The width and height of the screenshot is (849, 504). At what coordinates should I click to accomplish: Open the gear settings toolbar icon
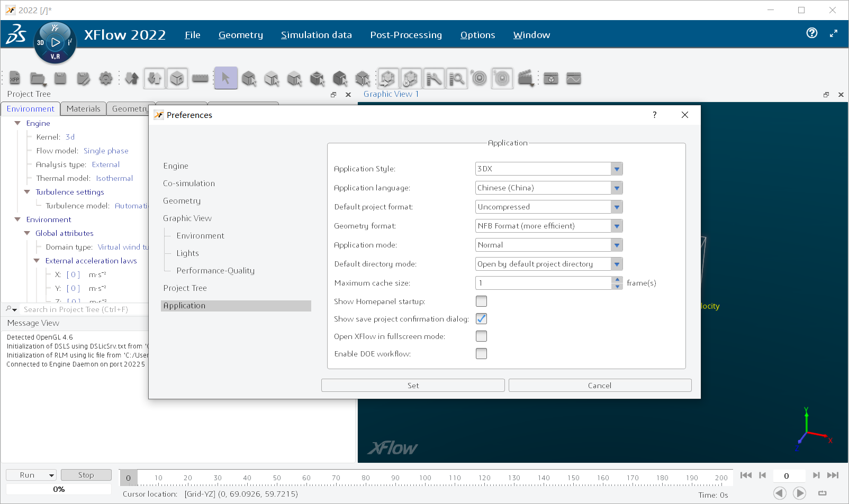106,78
